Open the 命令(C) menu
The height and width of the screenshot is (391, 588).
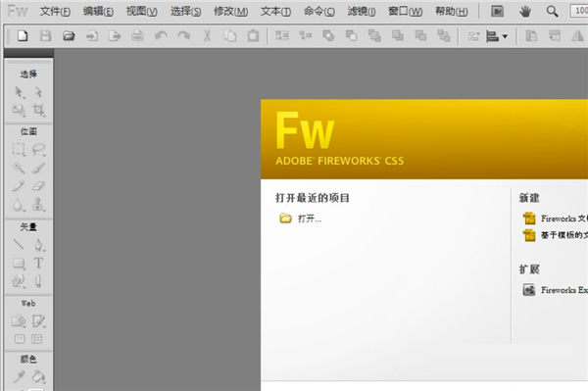[319, 12]
